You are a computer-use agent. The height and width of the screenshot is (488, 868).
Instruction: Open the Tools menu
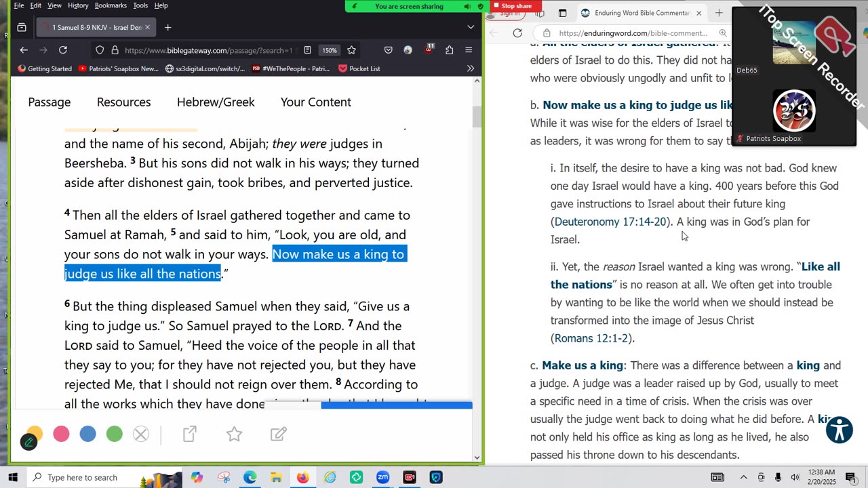coord(140,5)
